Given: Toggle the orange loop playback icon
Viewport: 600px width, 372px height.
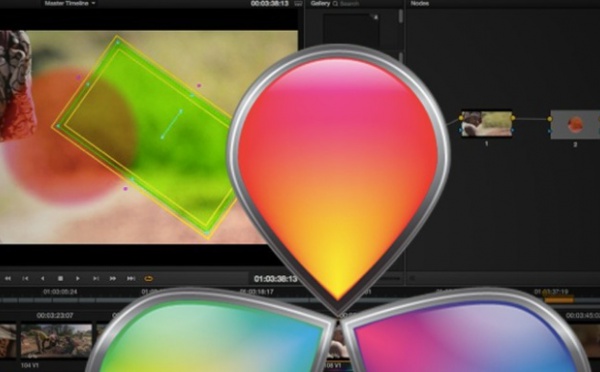Looking at the screenshot, I should 149,279.
